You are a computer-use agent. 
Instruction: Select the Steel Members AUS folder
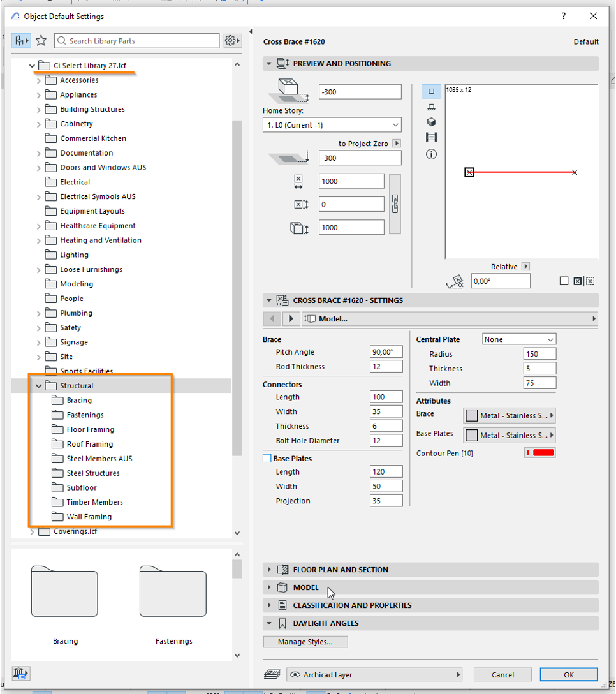point(99,459)
